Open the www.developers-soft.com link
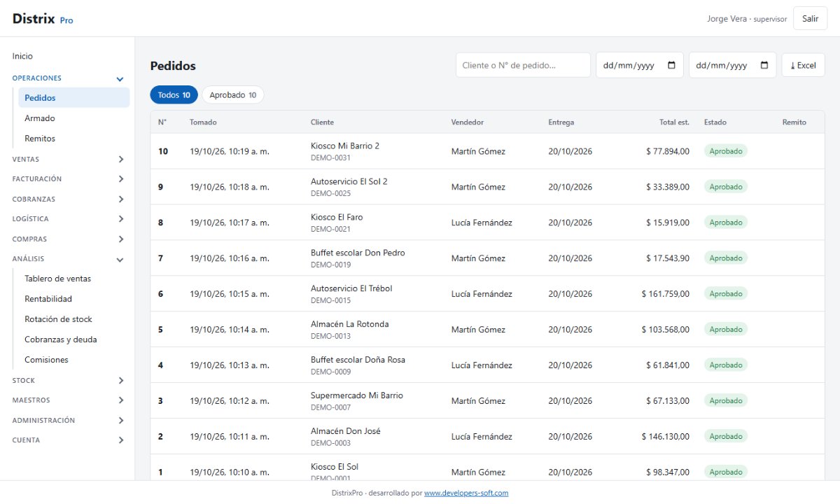 466,493
